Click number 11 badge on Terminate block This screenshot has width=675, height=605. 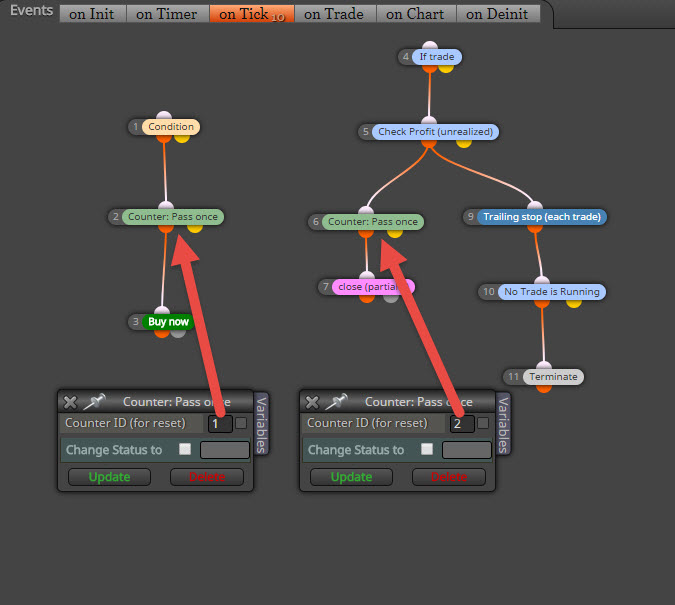513,377
